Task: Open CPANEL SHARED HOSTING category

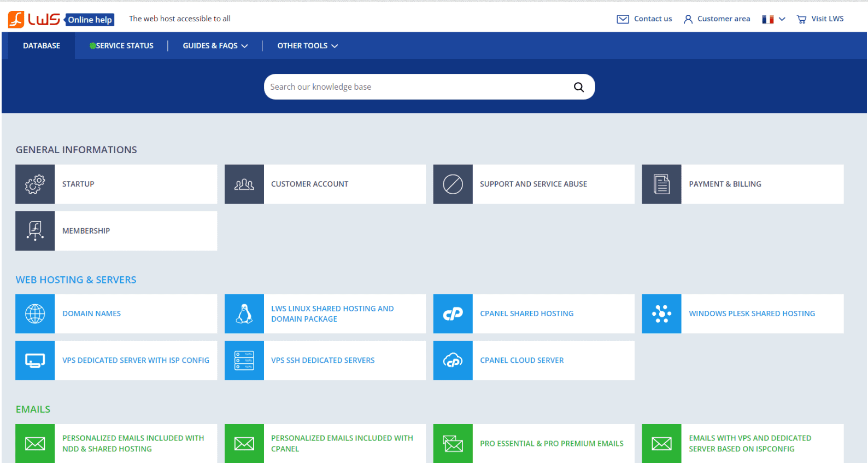Action: [x=526, y=314]
